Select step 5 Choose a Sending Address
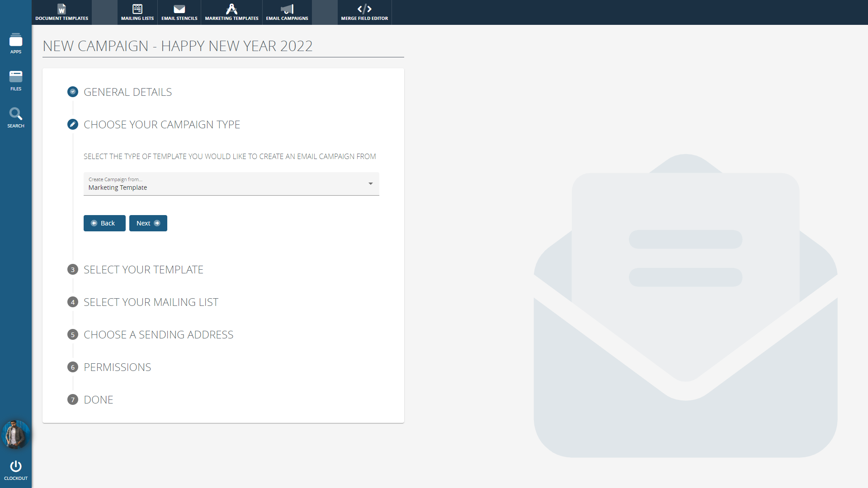The height and width of the screenshot is (488, 868). [158, 335]
